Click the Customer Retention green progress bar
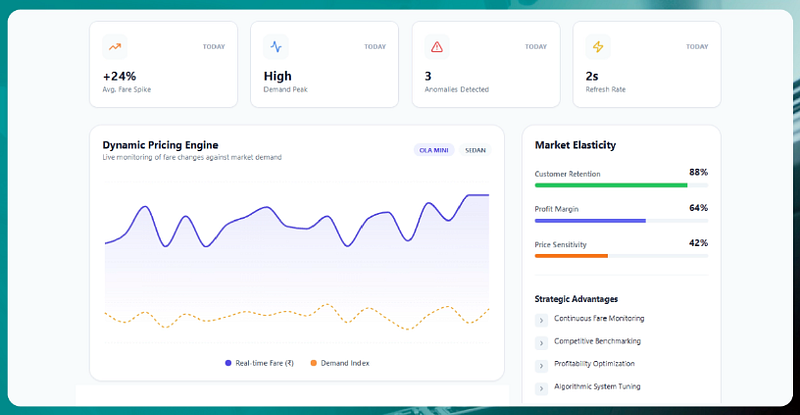Viewport: 800px width, 415px height. (x=611, y=185)
